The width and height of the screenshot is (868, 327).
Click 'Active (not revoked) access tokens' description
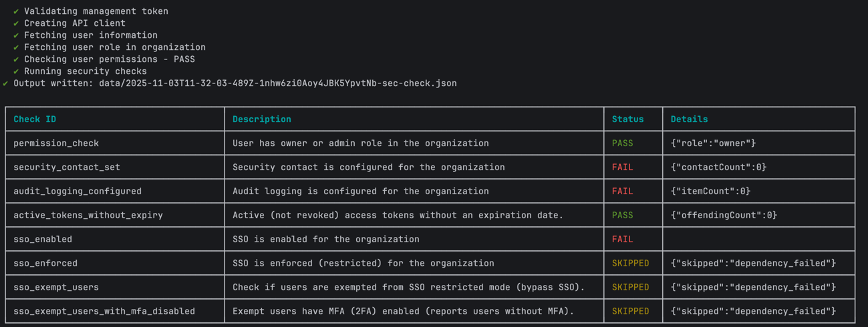398,216
